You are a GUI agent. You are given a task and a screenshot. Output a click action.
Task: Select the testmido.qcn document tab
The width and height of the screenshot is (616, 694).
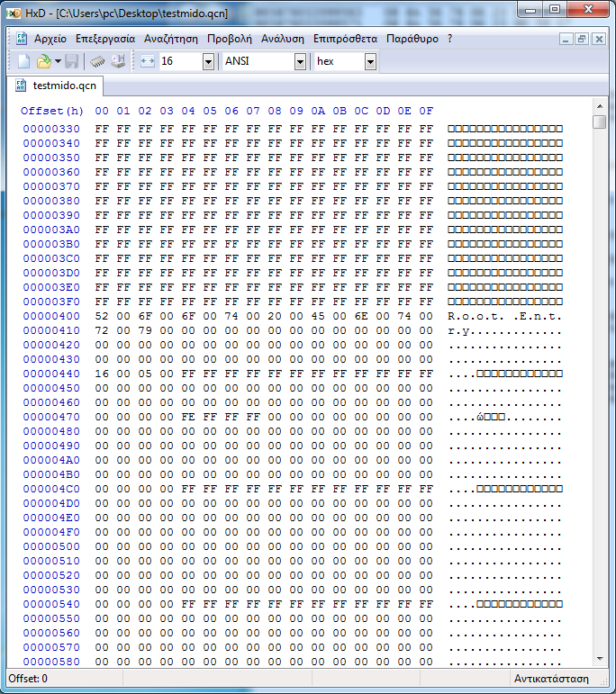(63, 86)
